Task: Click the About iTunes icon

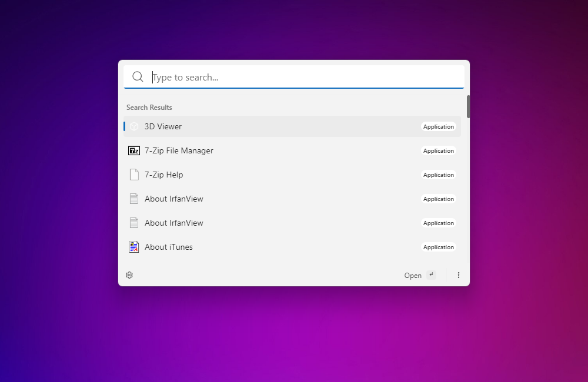Action: pos(134,247)
